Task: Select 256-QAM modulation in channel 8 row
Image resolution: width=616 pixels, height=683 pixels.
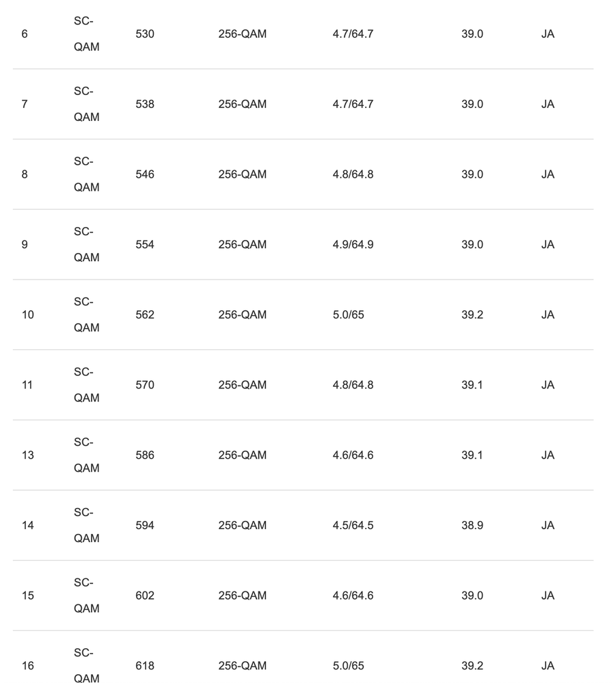Action: pos(242,174)
